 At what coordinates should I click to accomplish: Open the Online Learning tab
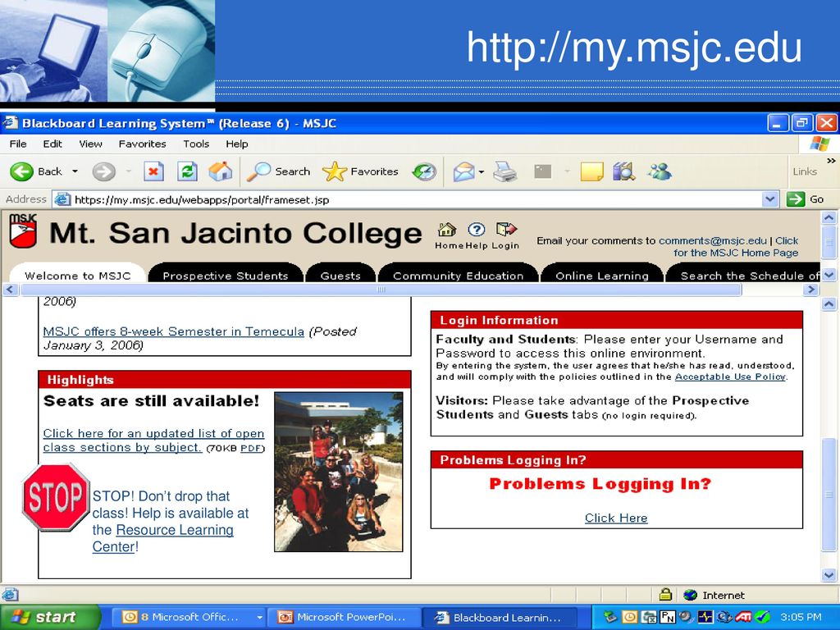tap(602, 272)
